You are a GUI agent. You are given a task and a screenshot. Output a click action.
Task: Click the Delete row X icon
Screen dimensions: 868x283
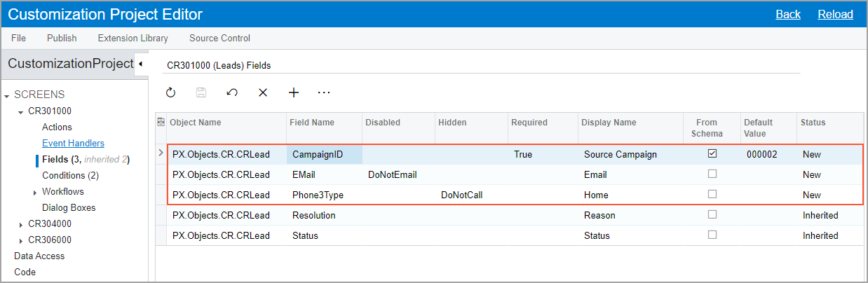coord(263,92)
